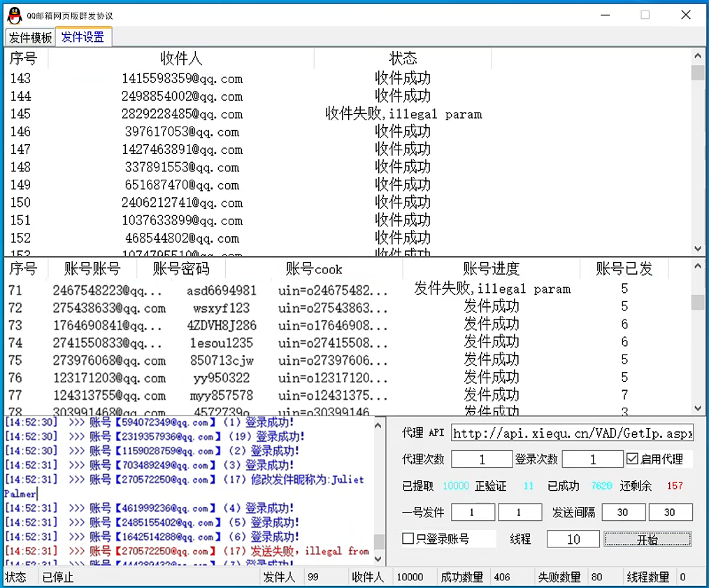Image resolution: width=709 pixels, height=588 pixels.
Task: Maximize the application window
Action: (x=645, y=15)
